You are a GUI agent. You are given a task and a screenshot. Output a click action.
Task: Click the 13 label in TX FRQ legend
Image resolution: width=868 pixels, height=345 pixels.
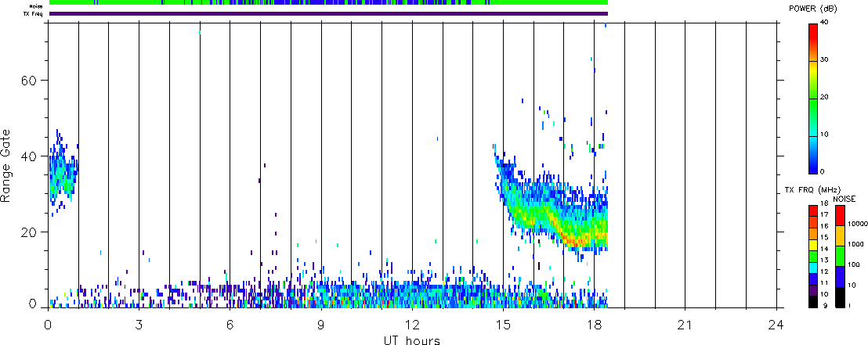[825, 261]
